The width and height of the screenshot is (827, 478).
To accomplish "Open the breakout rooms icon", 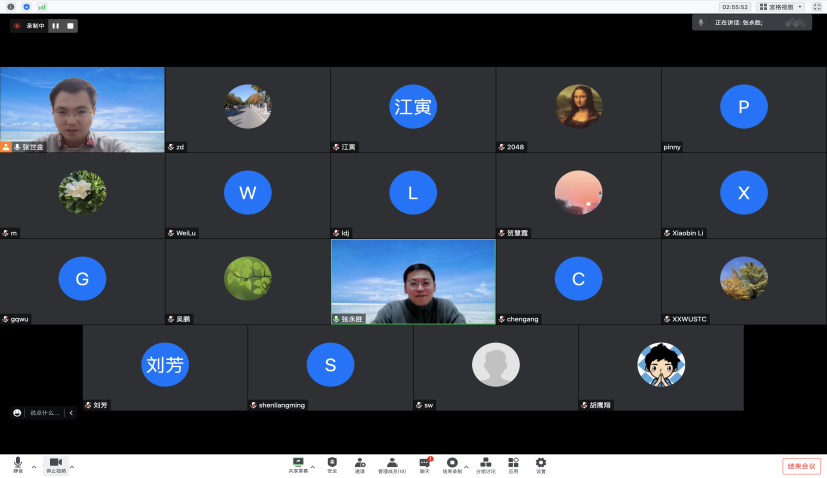I will click(485, 464).
